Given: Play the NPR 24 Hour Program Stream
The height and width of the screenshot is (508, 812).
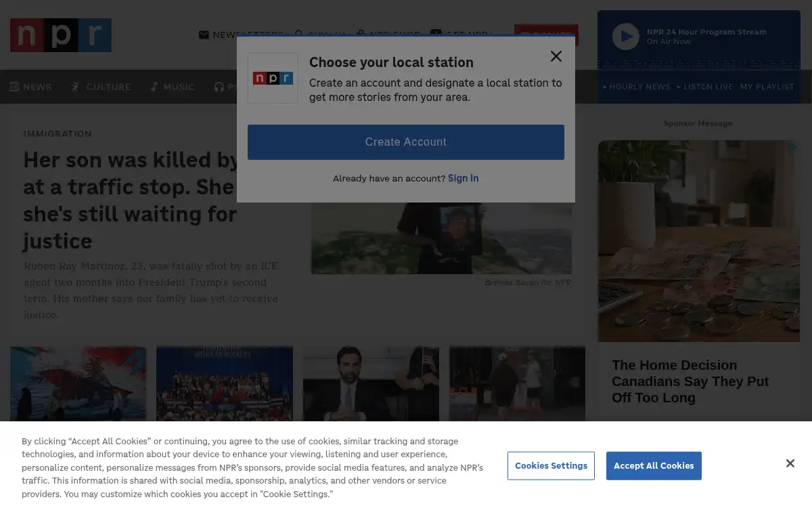Looking at the screenshot, I should (626, 37).
